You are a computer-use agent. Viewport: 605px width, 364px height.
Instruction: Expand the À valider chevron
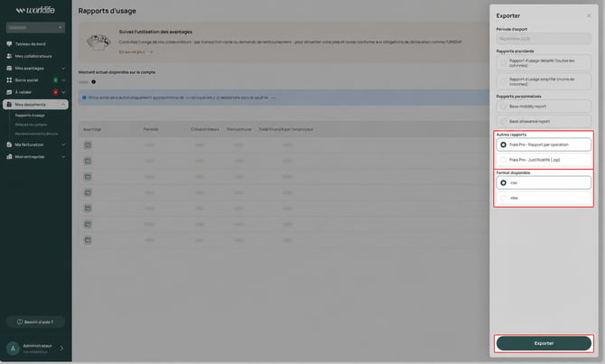63,92
